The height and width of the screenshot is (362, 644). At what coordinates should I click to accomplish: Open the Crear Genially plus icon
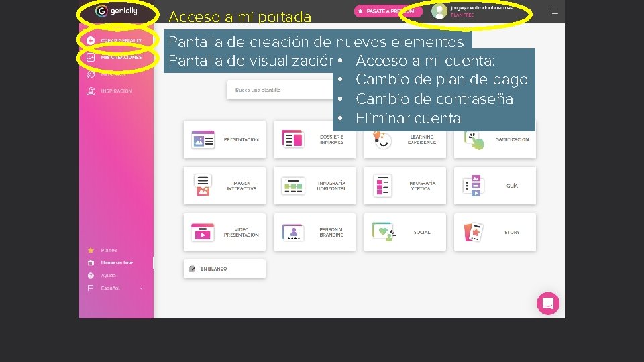tap(91, 40)
